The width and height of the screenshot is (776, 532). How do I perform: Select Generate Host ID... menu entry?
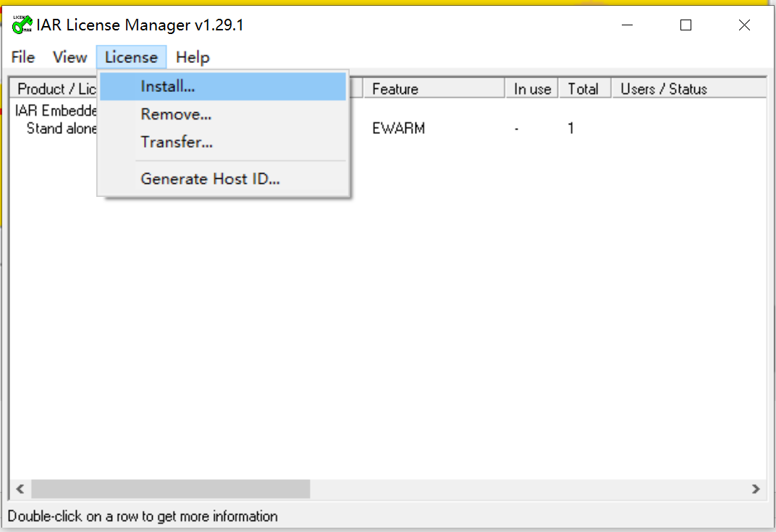pos(223,179)
